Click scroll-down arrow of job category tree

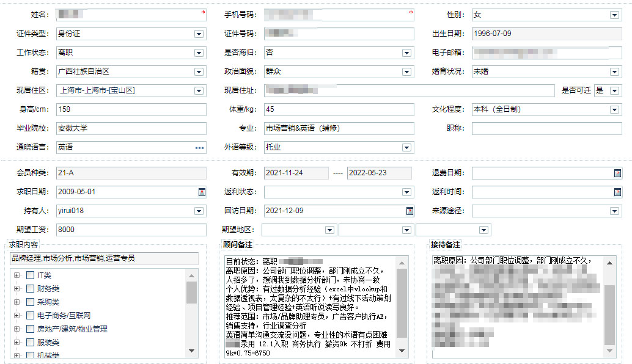[x=191, y=351]
